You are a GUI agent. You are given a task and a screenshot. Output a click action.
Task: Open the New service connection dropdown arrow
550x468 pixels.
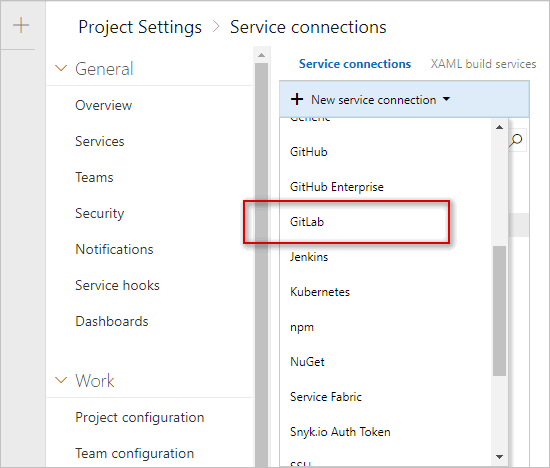pos(446,99)
